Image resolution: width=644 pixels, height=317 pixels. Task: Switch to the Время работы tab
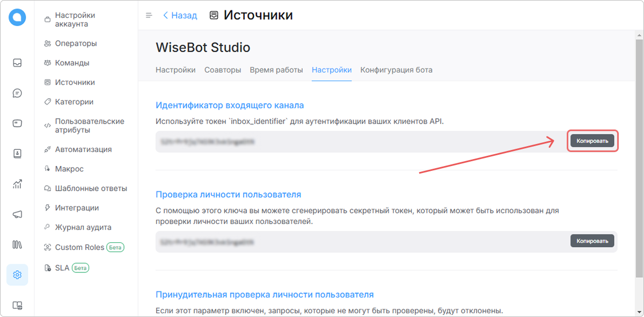(276, 70)
